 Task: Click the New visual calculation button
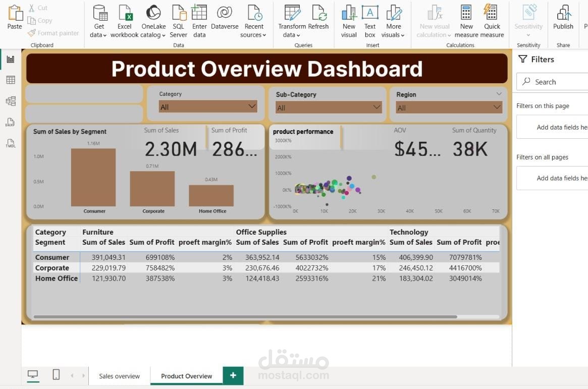tap(434, 22)
